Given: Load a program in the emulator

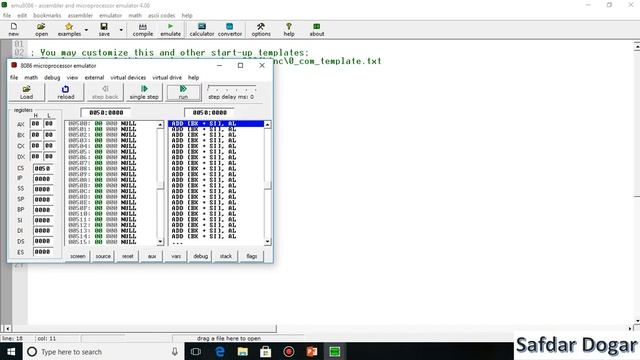Looking at the screenshot, I should point(27,92).
